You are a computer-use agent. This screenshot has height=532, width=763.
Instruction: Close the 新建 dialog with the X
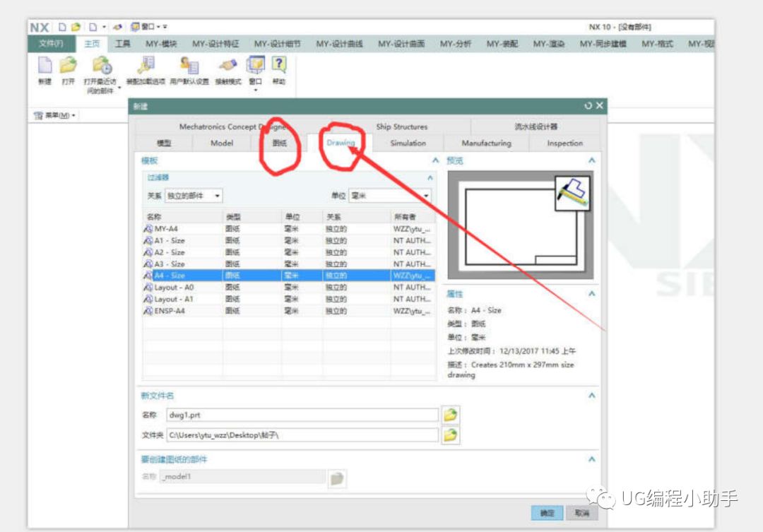600,105
